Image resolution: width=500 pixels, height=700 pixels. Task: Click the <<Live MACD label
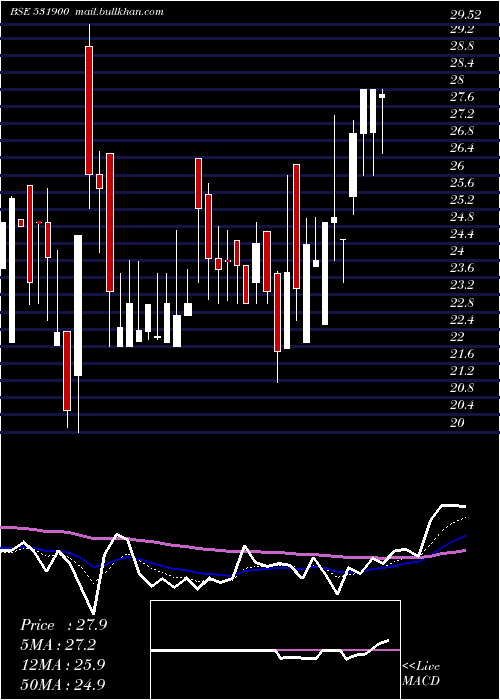tap(421, 673)
